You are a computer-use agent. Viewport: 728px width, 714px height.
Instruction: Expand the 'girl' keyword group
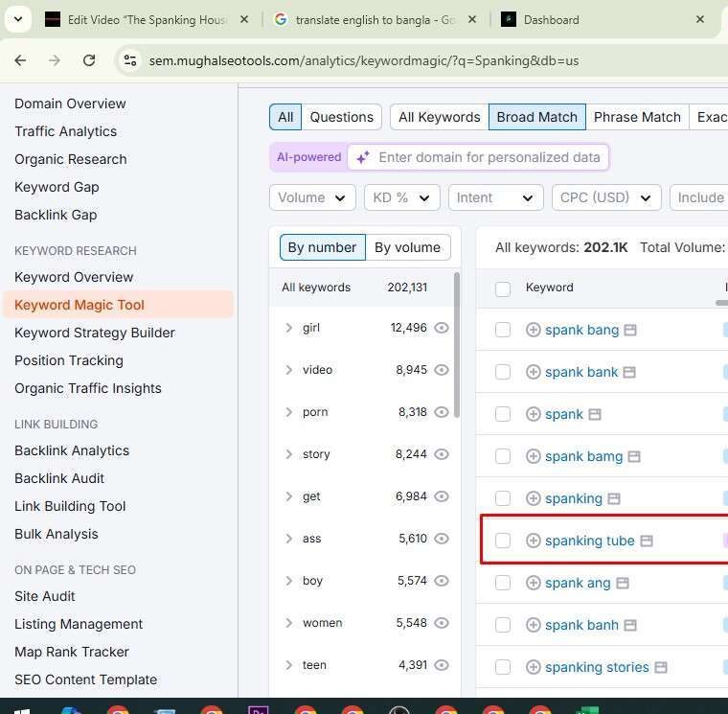click(x=288, y=328)
